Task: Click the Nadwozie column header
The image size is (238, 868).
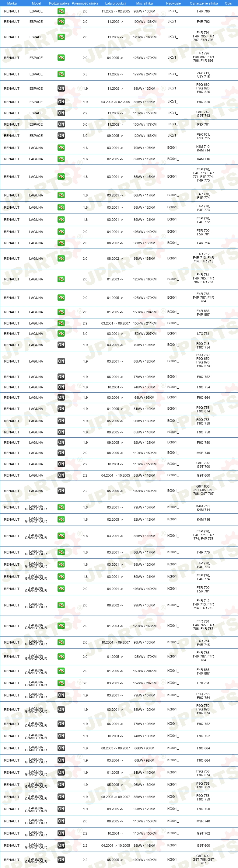Action: pos(173,3)
